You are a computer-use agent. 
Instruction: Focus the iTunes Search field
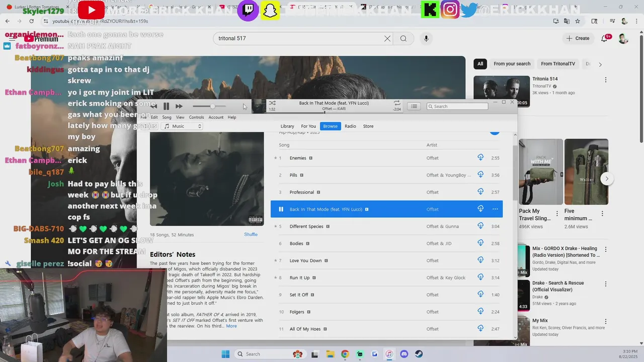coord(457,106)
